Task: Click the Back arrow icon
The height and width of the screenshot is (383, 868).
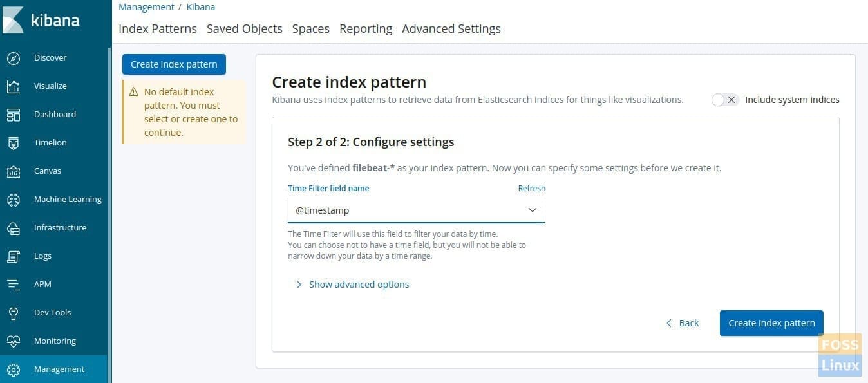Action: coord(669,323)
